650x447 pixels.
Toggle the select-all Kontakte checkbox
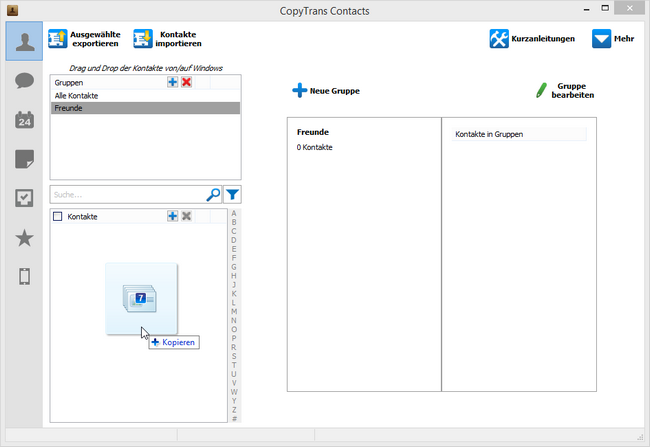coord(58,216)
